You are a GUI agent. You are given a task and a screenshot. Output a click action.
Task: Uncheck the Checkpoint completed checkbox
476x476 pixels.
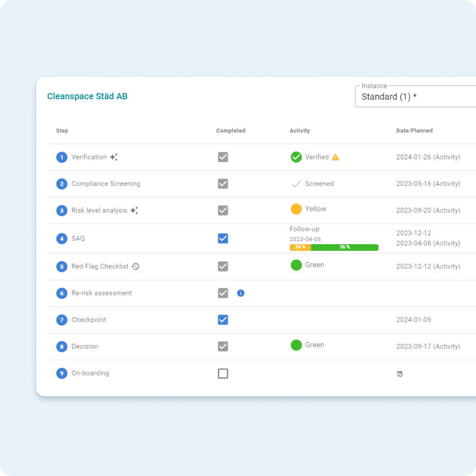(223, 320)
